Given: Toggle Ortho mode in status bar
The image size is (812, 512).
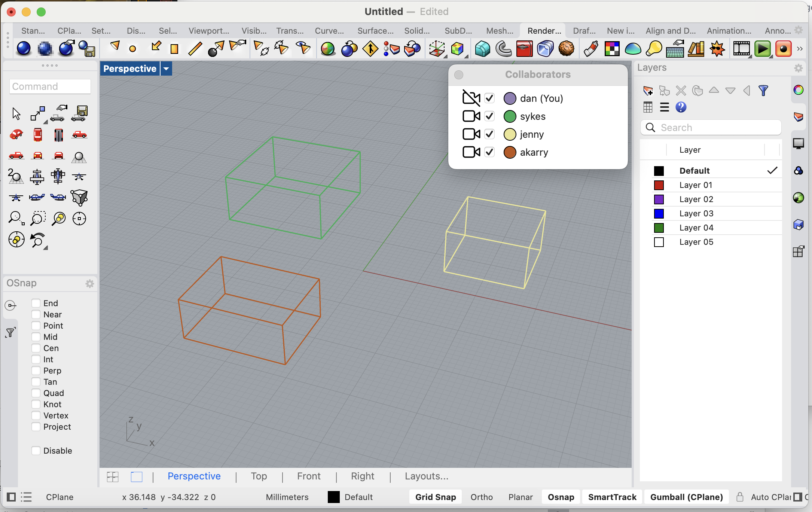Looking at the screenshot, I should coord(482,497).
